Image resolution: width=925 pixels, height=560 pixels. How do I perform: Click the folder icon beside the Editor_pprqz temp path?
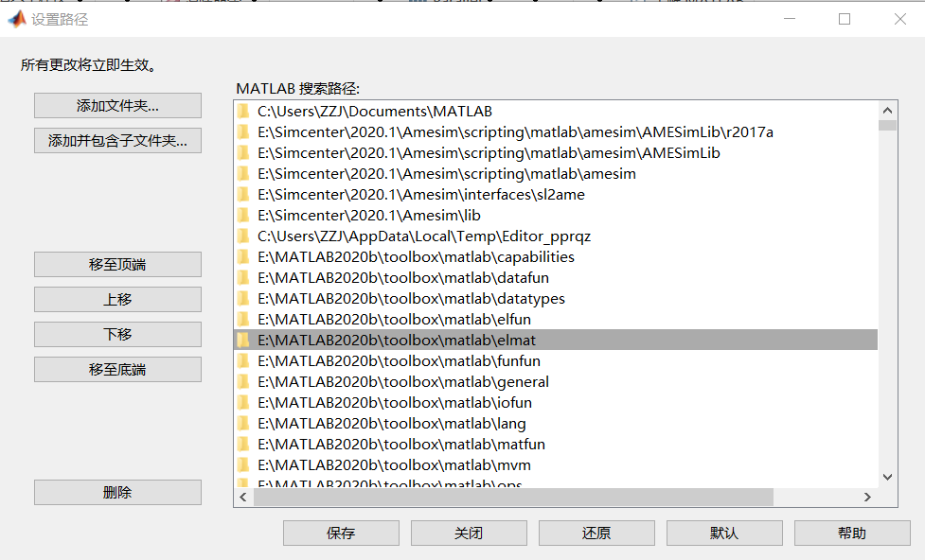(x=243, y=236)
